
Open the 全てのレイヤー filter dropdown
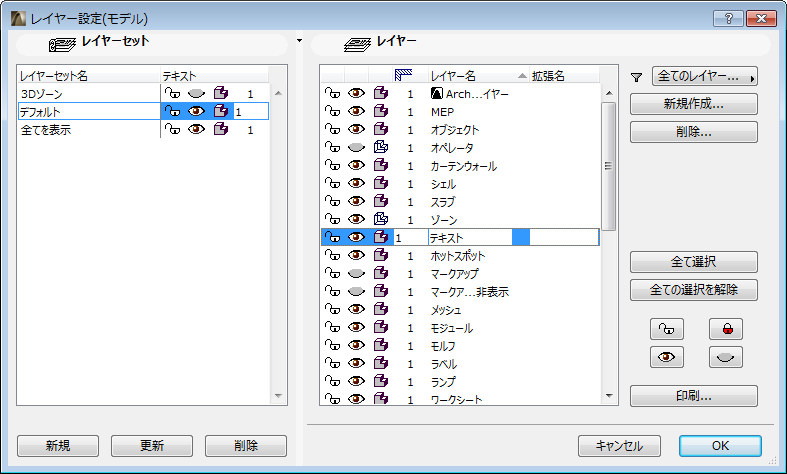(x=705, y=76)
